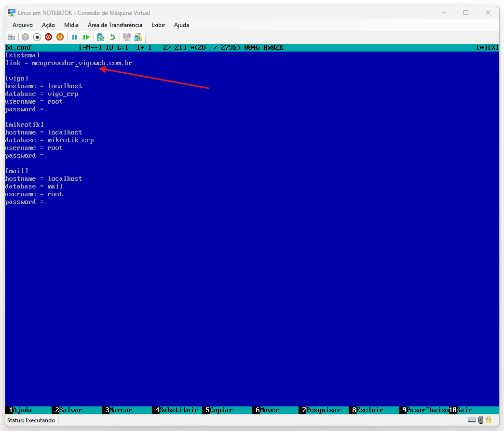
Task: Click the [X] close marker in editor header
Action: coord(492,48)
